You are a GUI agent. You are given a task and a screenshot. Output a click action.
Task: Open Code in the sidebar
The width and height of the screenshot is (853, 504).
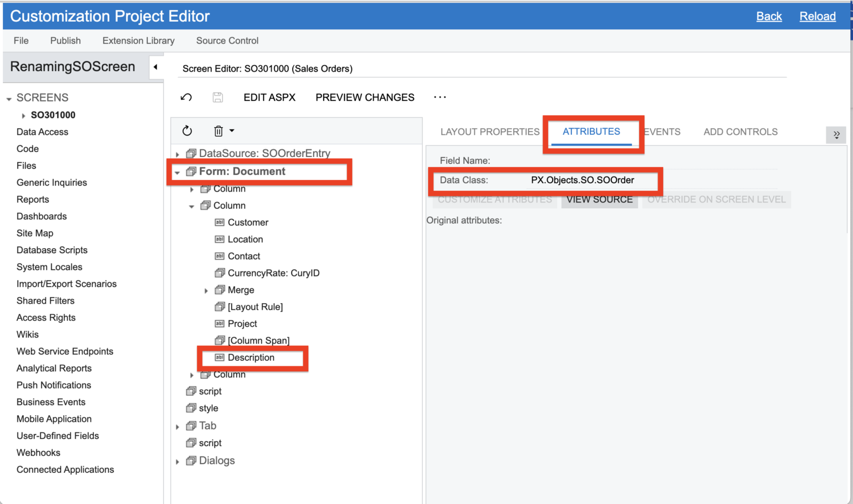coord(28,149)
